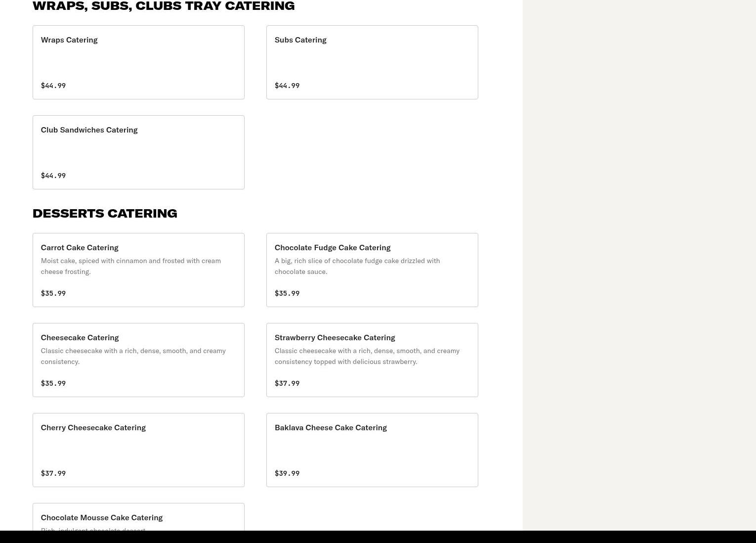Viewport: 756px width, 543px height.
Task: Click the $35.99 price under Cheesecake Catering
Action: coord(53,383)
